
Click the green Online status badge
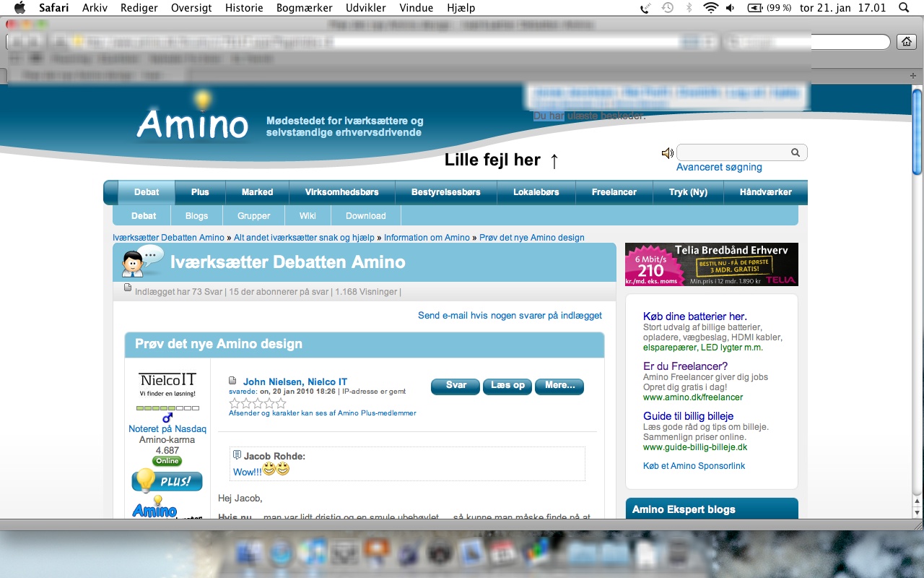167,461
